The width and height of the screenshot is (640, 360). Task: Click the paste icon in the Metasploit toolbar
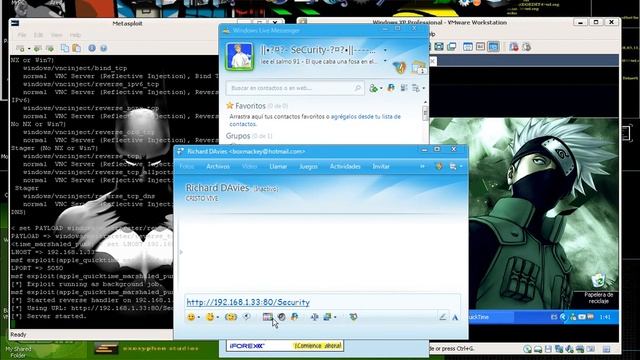pyautogui.click(x=76, y=48)
